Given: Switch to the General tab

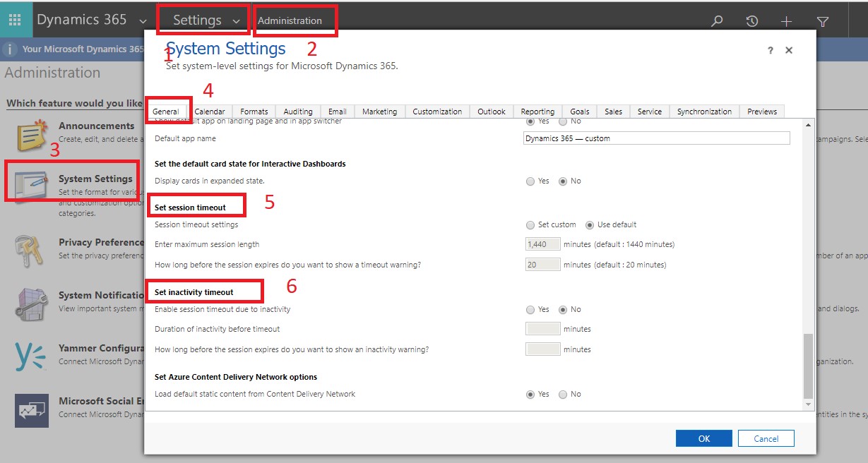Looking at the screenshot, I should [x=166, y=112].
